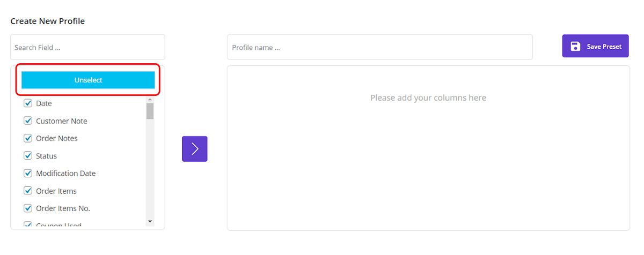Image resolution: width=644 pixels, height=255 pixels.
Task: Toggle the Order Items checkbox
Action: (x=28, y=191)
